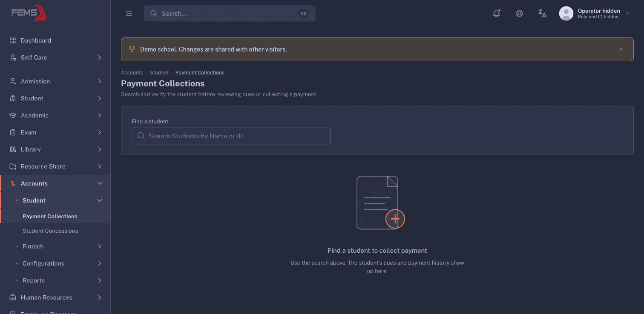Open Student Concessions menu item

tap(55, 231)
